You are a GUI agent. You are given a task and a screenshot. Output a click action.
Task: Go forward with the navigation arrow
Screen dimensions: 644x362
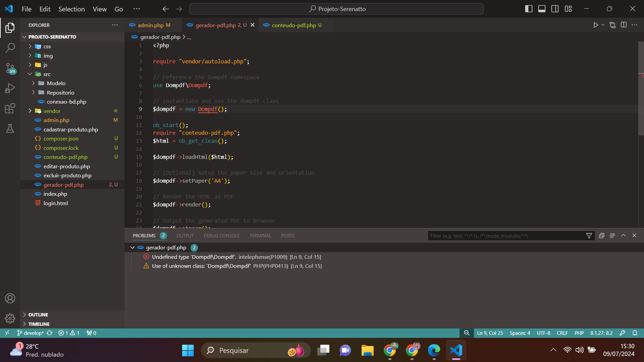pos(179,9)
